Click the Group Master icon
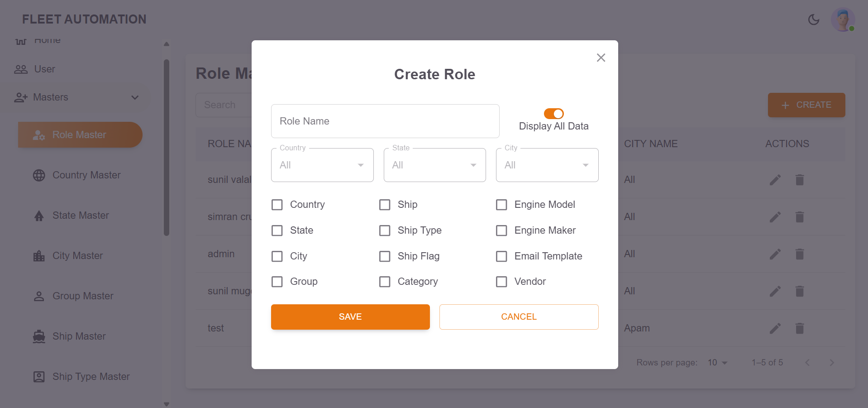The height and width of the screenshot is (408, 868). click(x=39, y=296)
